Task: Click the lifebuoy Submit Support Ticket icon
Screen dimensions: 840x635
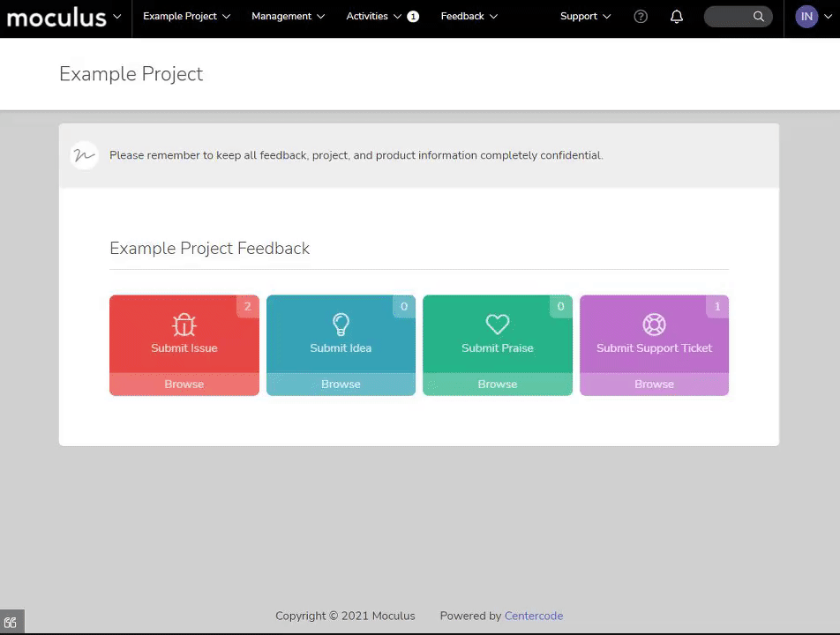Action: pyautogui.click(x=654, y=325)
